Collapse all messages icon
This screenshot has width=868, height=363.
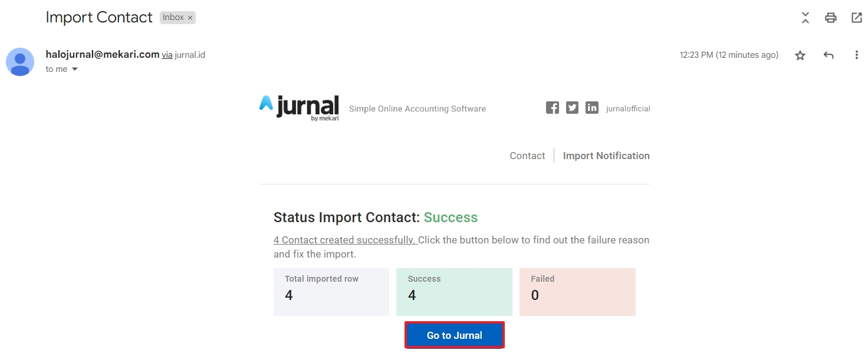(x=805, y=18)
